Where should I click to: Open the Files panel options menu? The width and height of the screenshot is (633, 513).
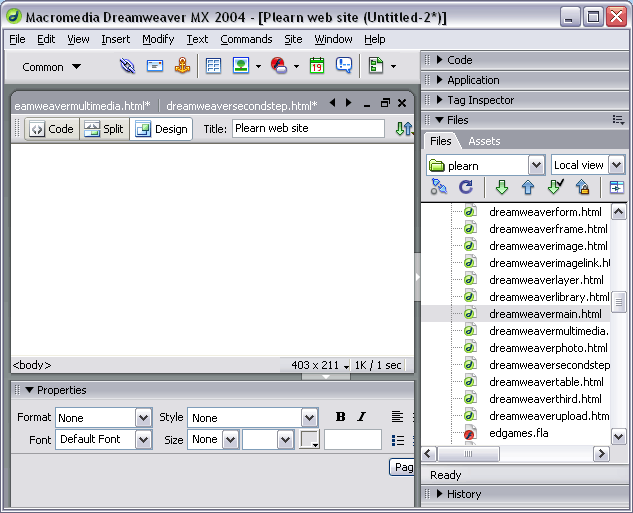[618, 120]
